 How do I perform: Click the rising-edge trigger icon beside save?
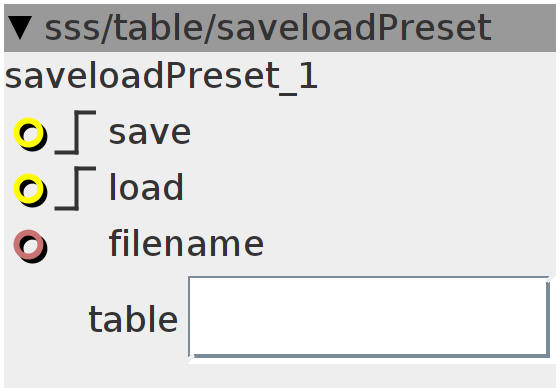pos(75,132)
